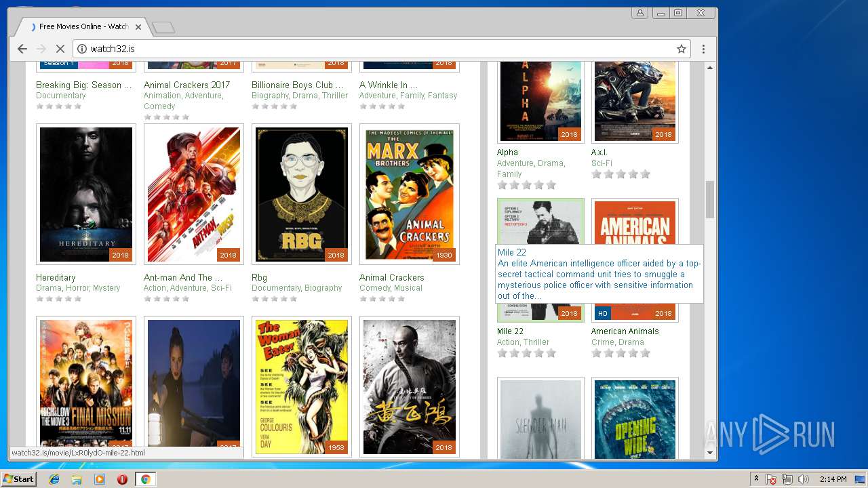Focus the address bar showing watch32.is
This screenshot has width=868, height=488.
(380, 49)
